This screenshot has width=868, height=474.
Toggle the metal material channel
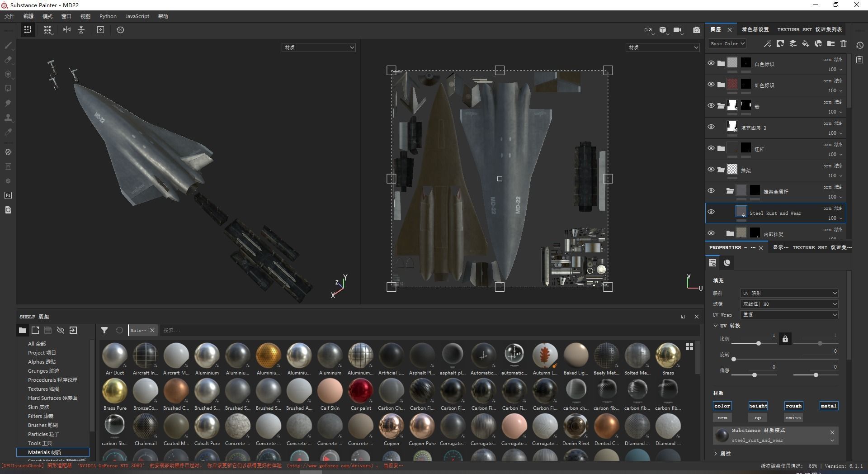[x=829, y=406]
